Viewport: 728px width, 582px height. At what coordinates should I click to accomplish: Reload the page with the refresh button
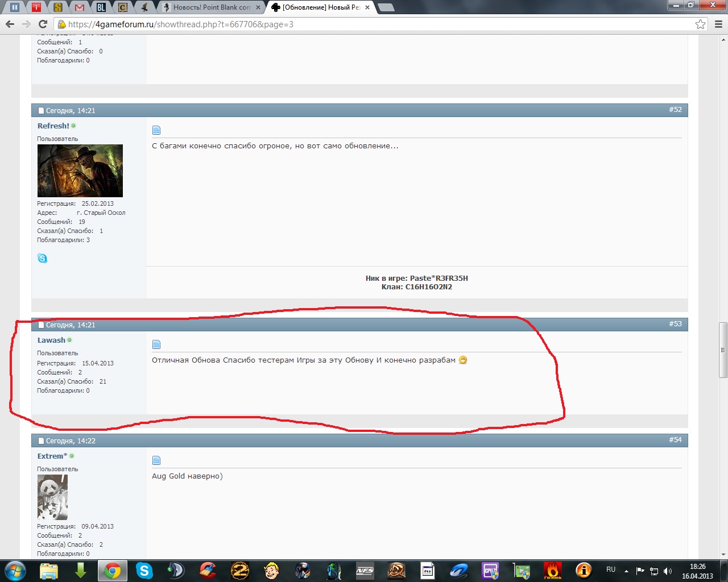(43, 24)
